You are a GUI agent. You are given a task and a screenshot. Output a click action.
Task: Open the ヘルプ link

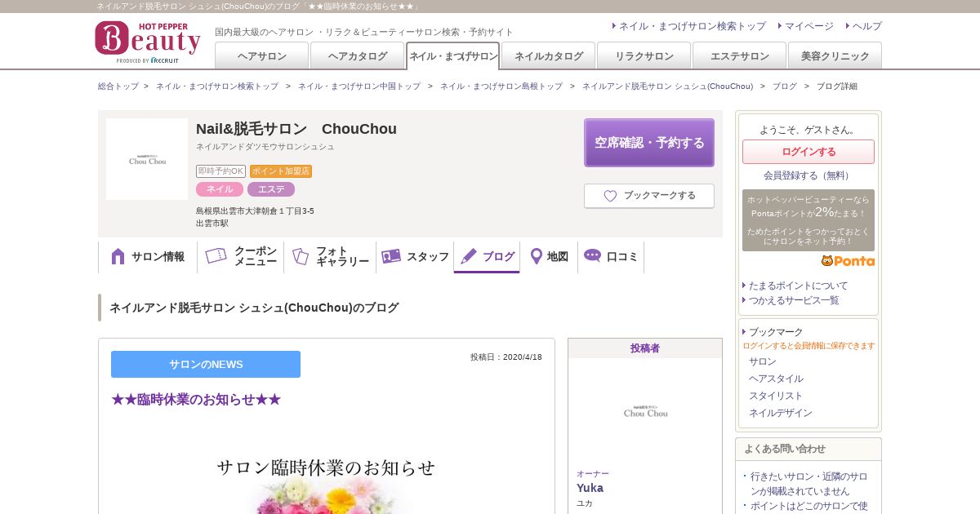(x=867, y=26)
